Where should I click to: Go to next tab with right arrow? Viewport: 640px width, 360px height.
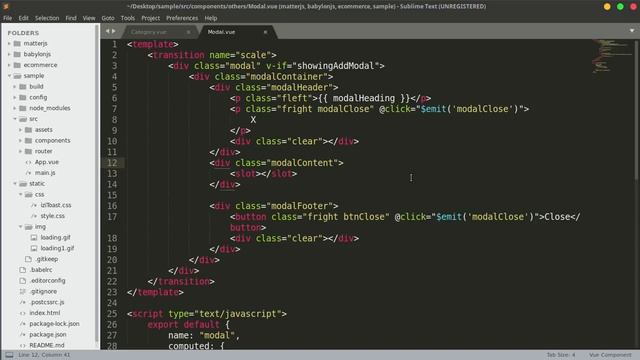click(x=113, y=31)
